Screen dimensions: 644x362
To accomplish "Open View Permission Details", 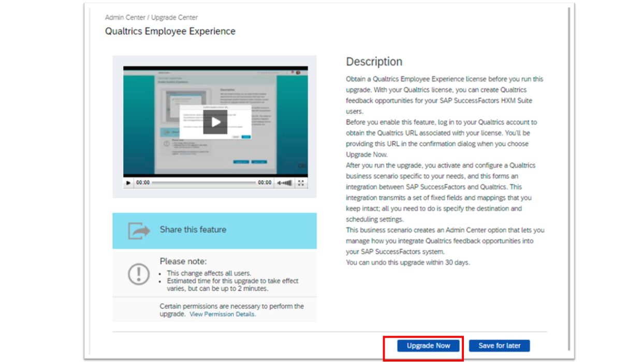I will pyautogui.click(x=222, y=314).
